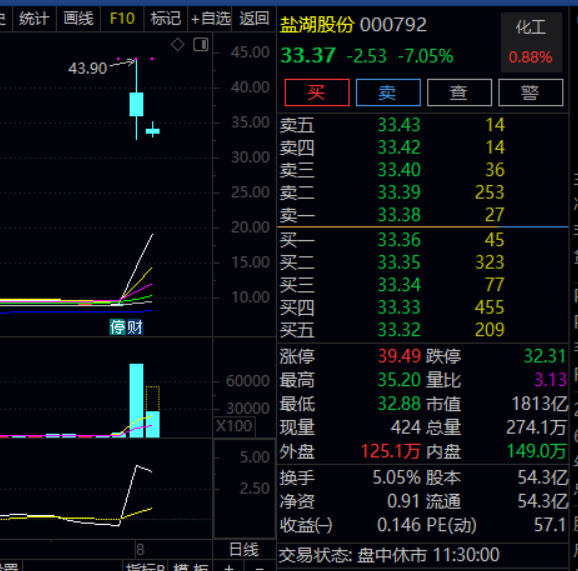Screen dimensions: 578x571
Task: Click 收益 value 0.146
Action: coord(399,525)
